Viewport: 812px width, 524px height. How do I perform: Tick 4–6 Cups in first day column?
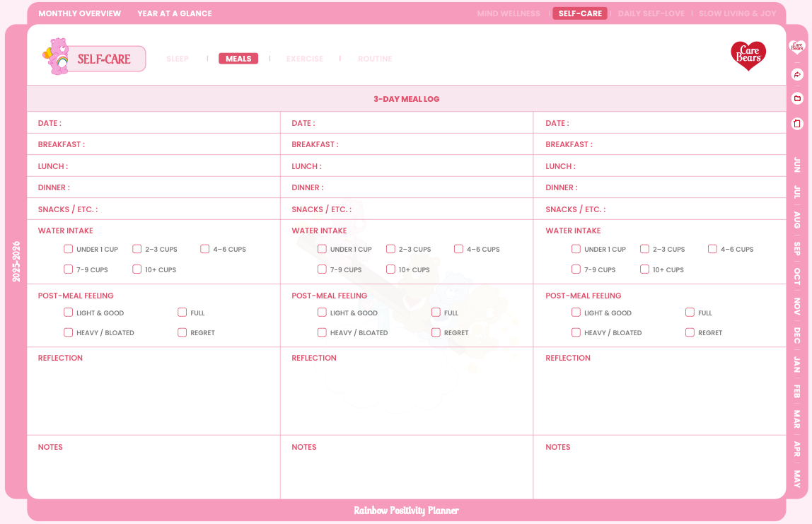[205, 249]
